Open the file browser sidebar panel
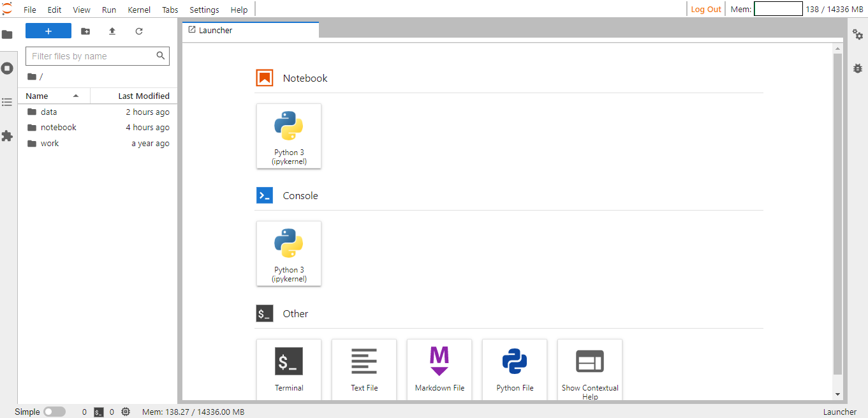The height and width of the screenshot is (418, 868). tap(8, 34)
